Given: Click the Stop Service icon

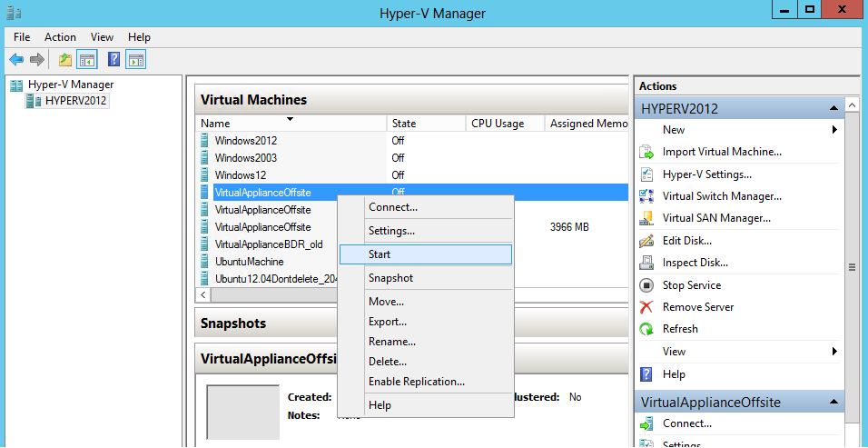Looking at the screenshot, I should click(646, 285).
